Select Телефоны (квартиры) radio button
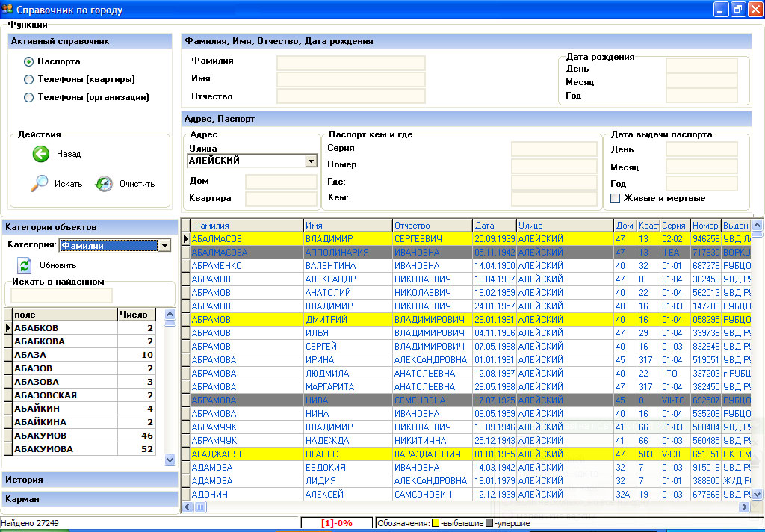 coord(29,79)
